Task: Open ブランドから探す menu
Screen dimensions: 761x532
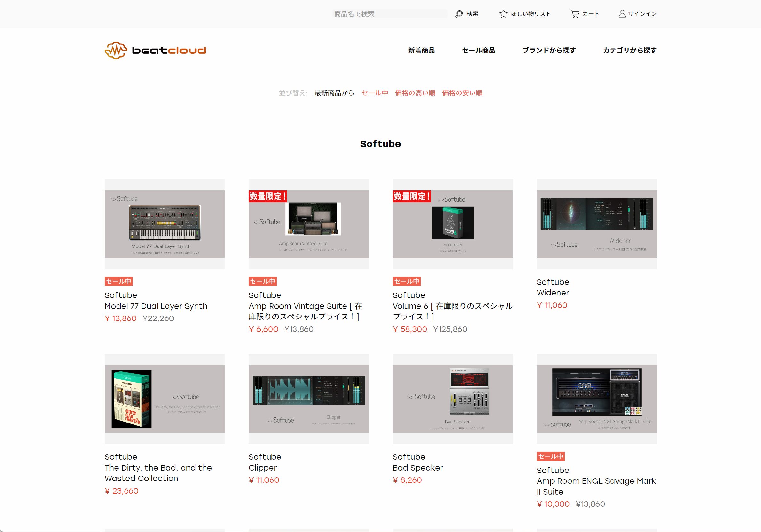Action: coord(549,50)
